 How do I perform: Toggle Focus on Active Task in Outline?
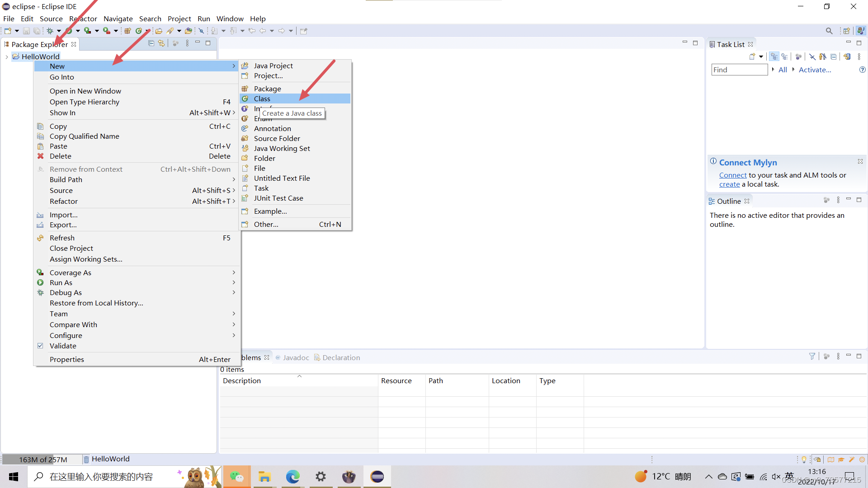[x=826, y=200]
